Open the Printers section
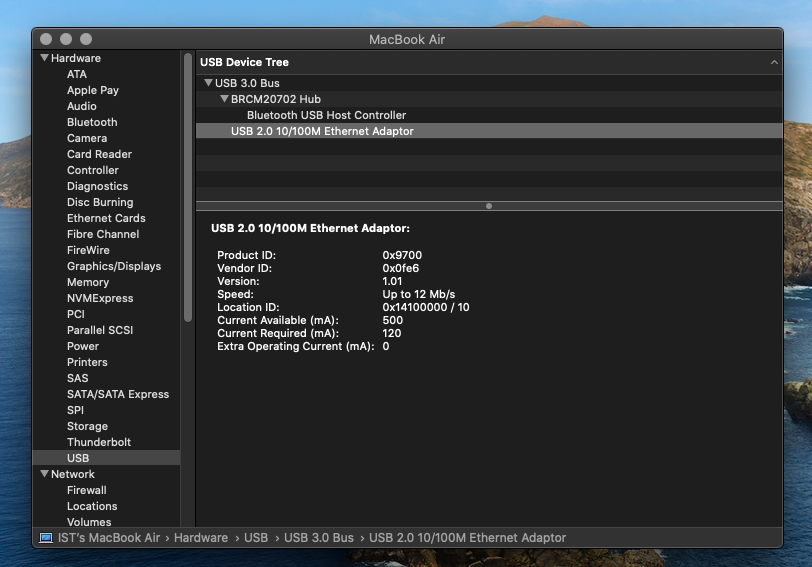Image resolution: width=812 pixels, height=567 pixels. click(x=87, y=362)
